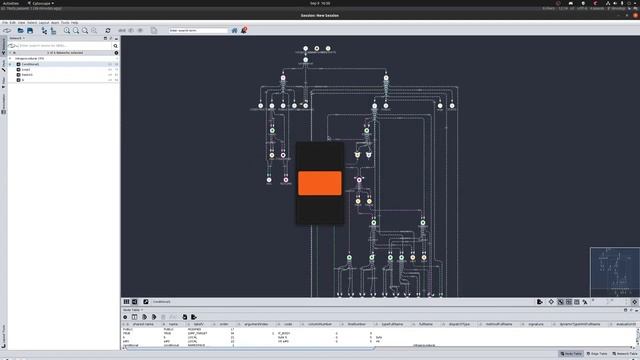Toggle edge selection mode button

pyautogui.click(x=569, y=302)
